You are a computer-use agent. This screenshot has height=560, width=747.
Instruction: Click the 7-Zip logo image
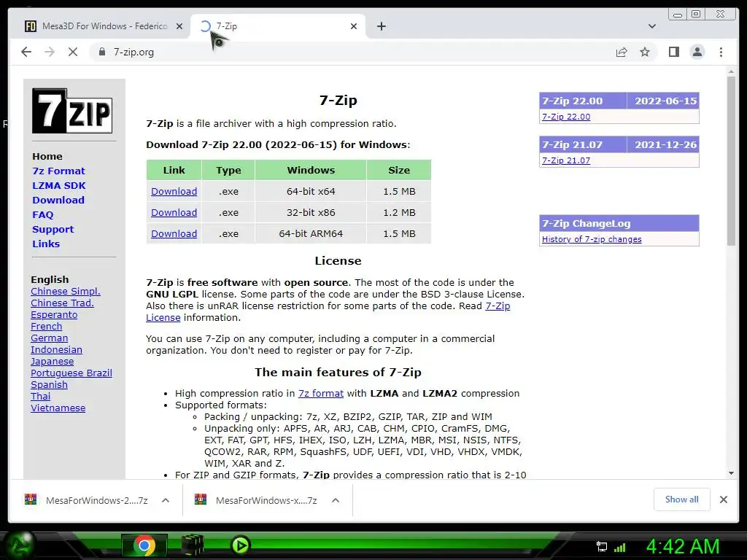[72, 111]
